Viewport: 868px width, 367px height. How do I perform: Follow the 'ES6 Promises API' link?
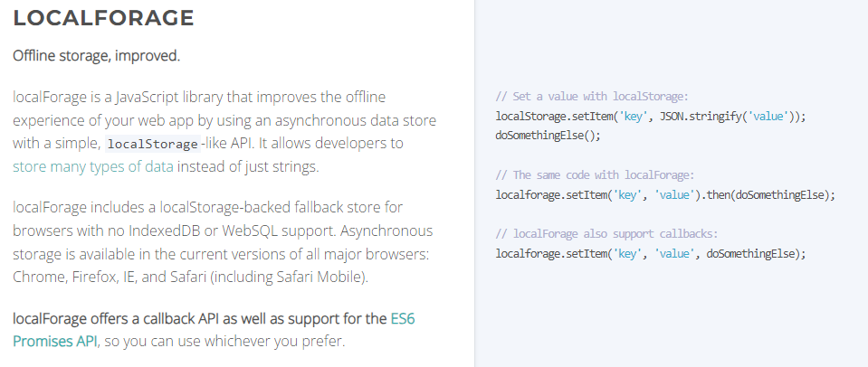click(214, 330)
